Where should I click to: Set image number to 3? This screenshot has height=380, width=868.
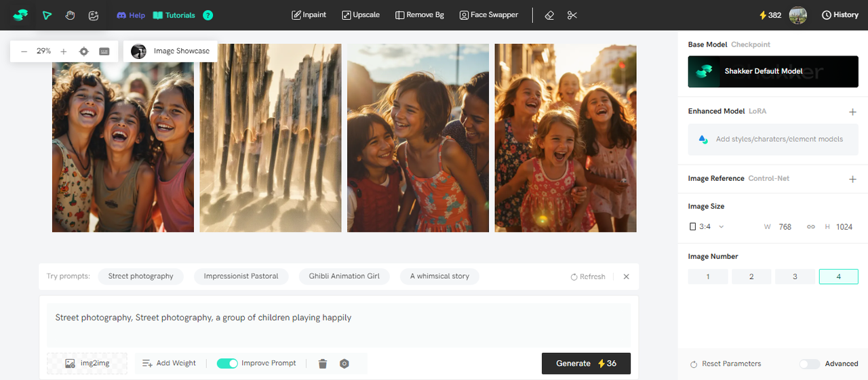coord(795,276)
